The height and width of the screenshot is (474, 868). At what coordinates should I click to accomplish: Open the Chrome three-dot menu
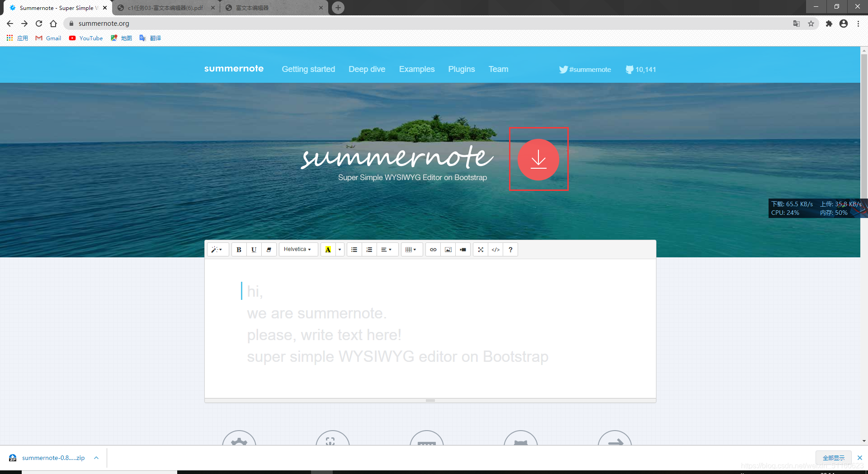pyautogui.click(x=858, y=24)
